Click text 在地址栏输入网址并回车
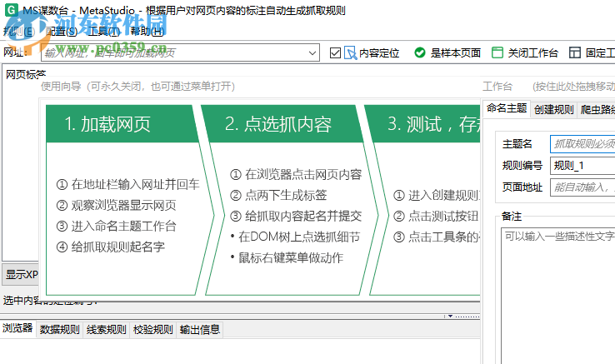 pyautogui.click(x=135, y=184)
